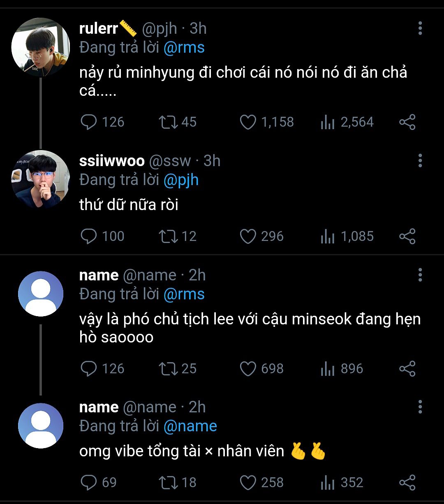The height and width of the screenshot is (504, 444).
Task: Retweet rulerr's tweet with 45 retweets
Action: tap(169, 122)
